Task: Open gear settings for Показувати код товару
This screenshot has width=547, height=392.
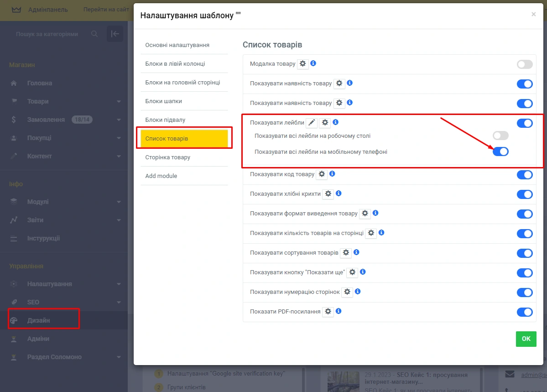Action: point(322,174)
